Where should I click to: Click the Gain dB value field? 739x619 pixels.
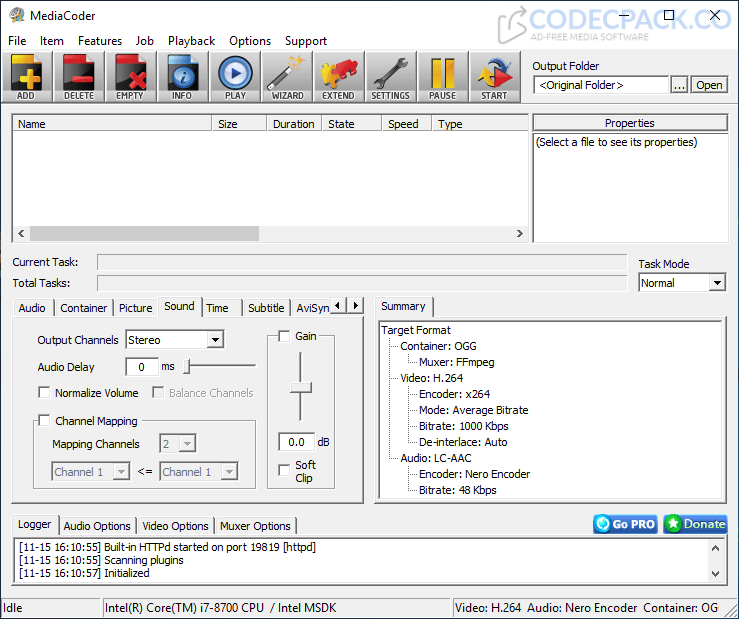pos(296,442)
